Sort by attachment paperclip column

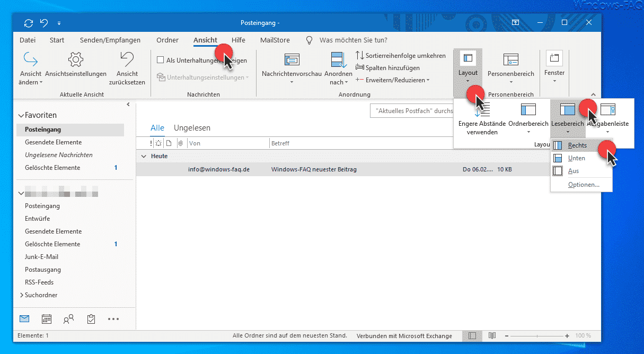(x=180, y=143)
